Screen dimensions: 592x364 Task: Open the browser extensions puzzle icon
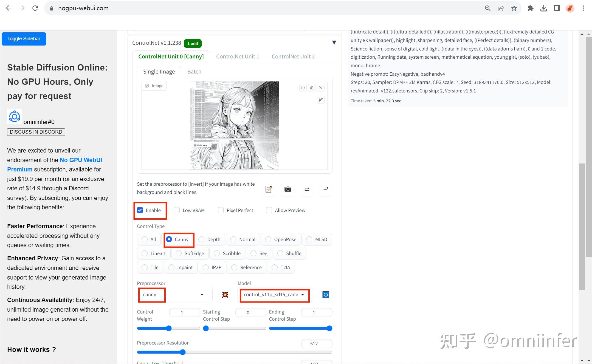[x=530, y=8]
